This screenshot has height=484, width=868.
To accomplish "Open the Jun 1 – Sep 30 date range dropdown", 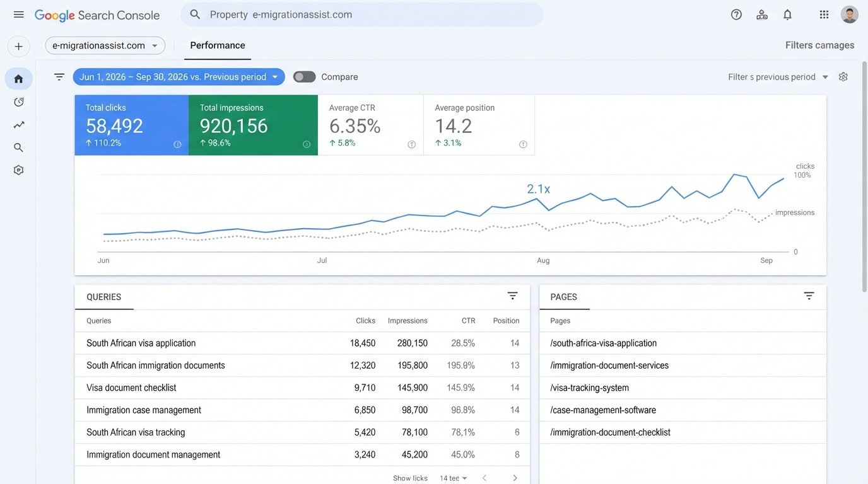I will point(179,77).
